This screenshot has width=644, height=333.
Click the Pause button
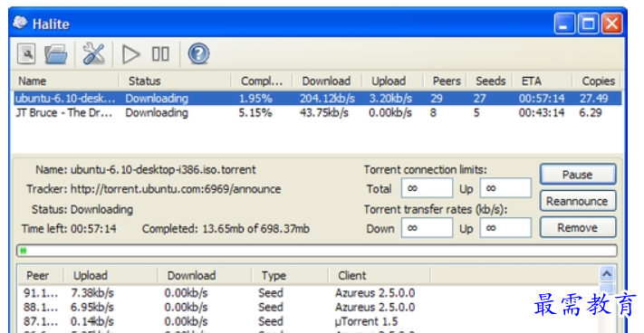pyautogui.click(x=578, y=175)
